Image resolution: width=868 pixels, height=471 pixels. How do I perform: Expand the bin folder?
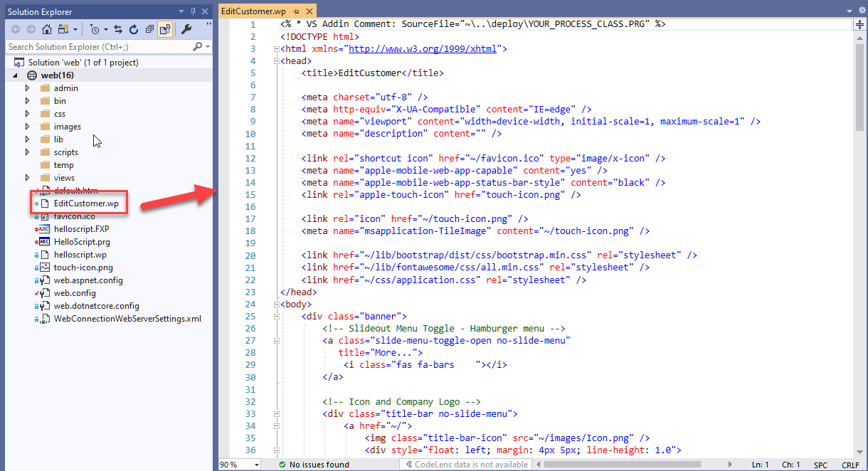click(28, 101)
